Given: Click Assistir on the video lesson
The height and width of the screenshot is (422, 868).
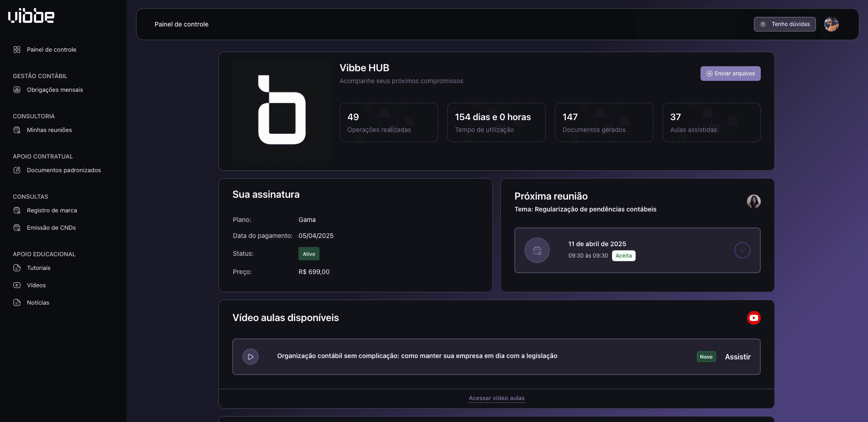Looking at the screenshot, I should (x=737, y=357).
